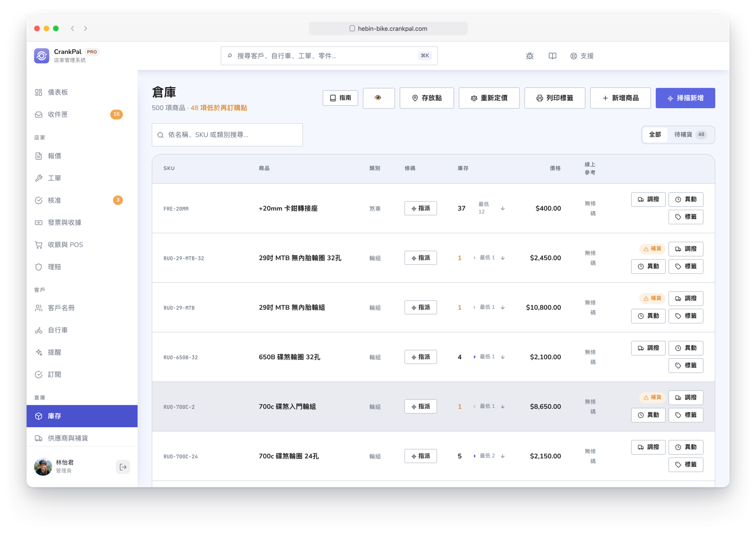Expand min stock arrow for FRE-20MM
The width and height of the screenshot is (756, 534).
(x=503, y=208)
